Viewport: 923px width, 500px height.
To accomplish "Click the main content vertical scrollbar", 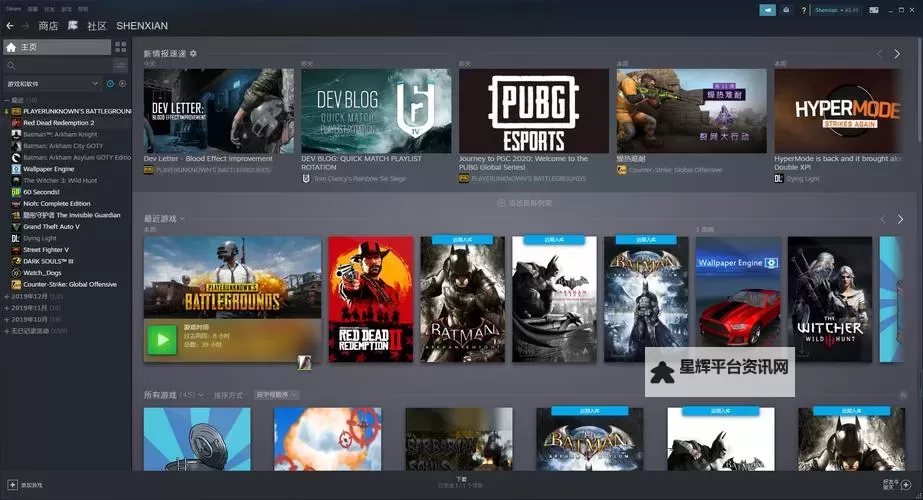I will pyautogui.click(x=919, y=88).
